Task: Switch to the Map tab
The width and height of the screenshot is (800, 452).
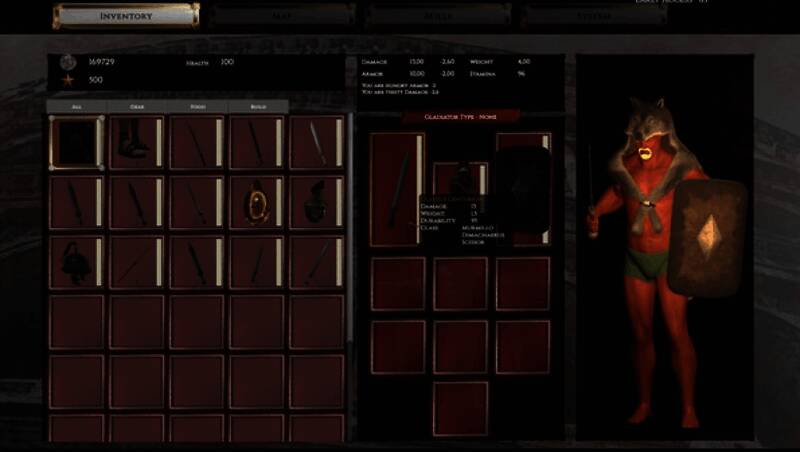Action: click(281, 16)
